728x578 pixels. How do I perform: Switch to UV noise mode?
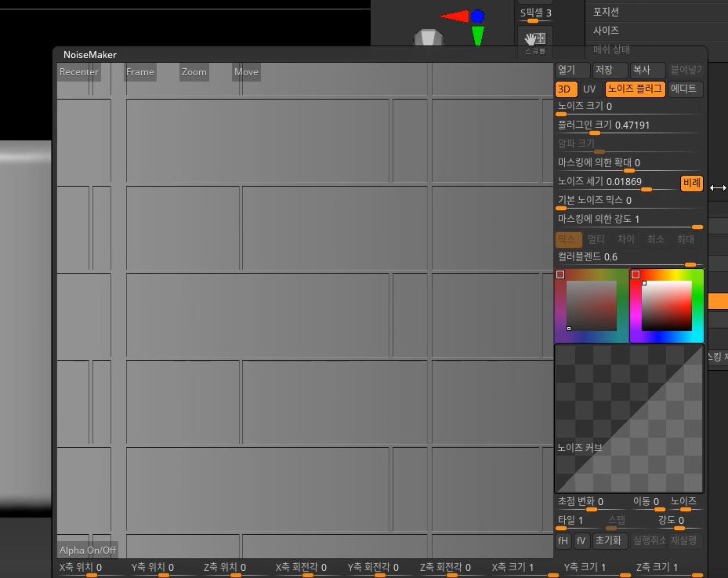tap(589, 89)
